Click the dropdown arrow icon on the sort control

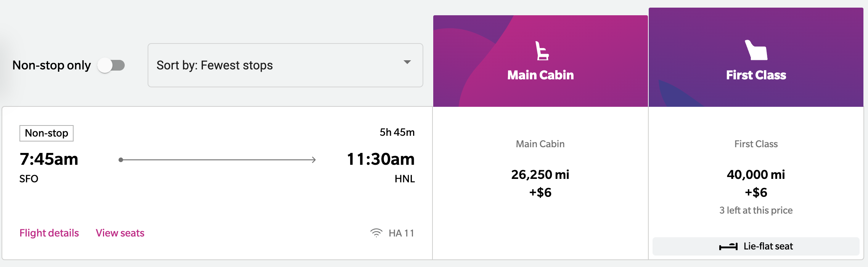pos(407,61)
